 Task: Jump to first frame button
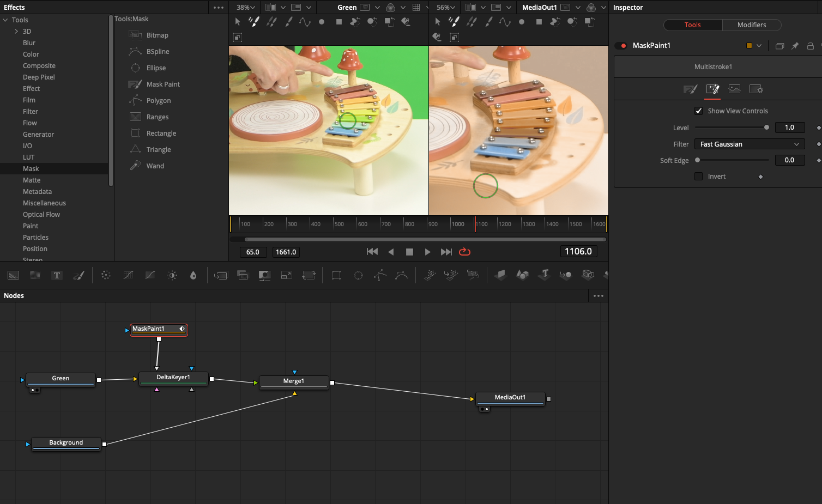pyautogui.click(x=372, y=252)
